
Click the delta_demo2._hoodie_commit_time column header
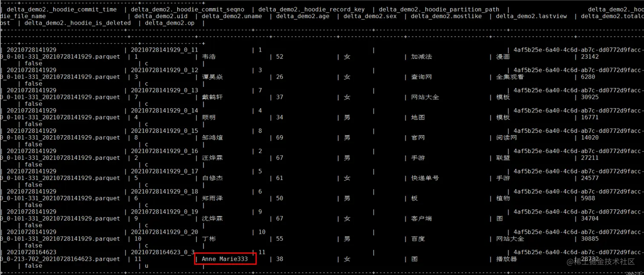tap(62, 9)
